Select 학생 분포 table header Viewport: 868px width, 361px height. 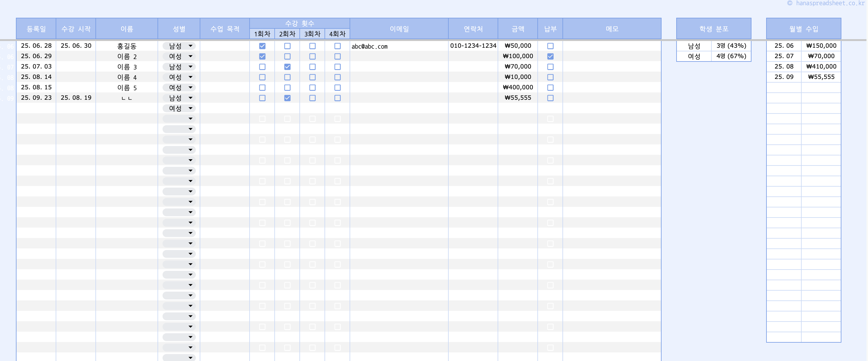[x=713, y=29]
